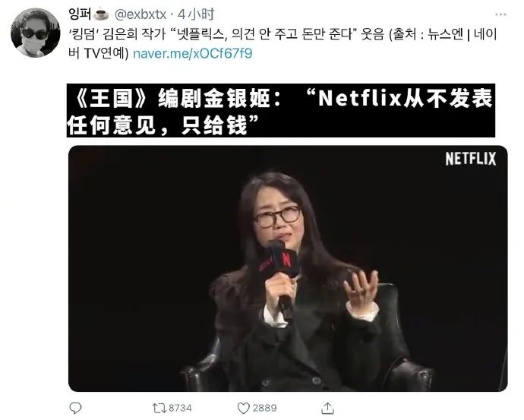Viewport: 524px width, 420px height.
Task: Click the red Netflix N on the microphone
Action: [286, 259]
